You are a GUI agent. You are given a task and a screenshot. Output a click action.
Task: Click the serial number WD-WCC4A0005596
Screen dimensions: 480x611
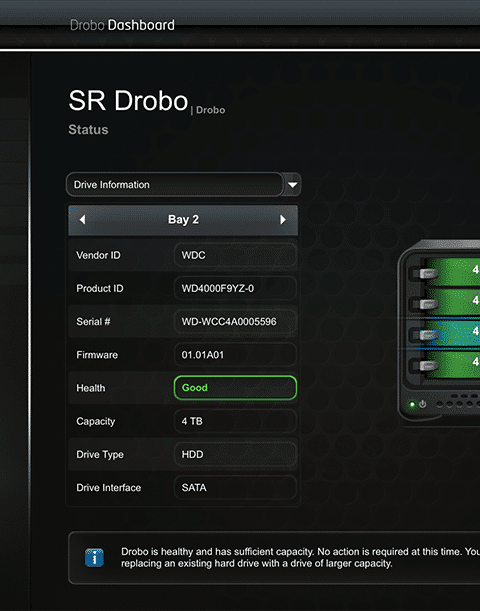tap(235, 321)
